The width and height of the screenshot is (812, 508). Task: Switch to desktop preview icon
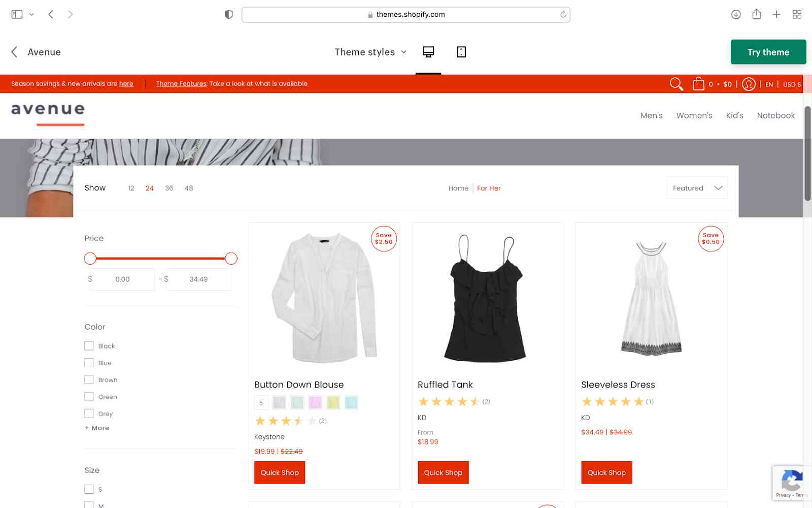click(428, 52)
